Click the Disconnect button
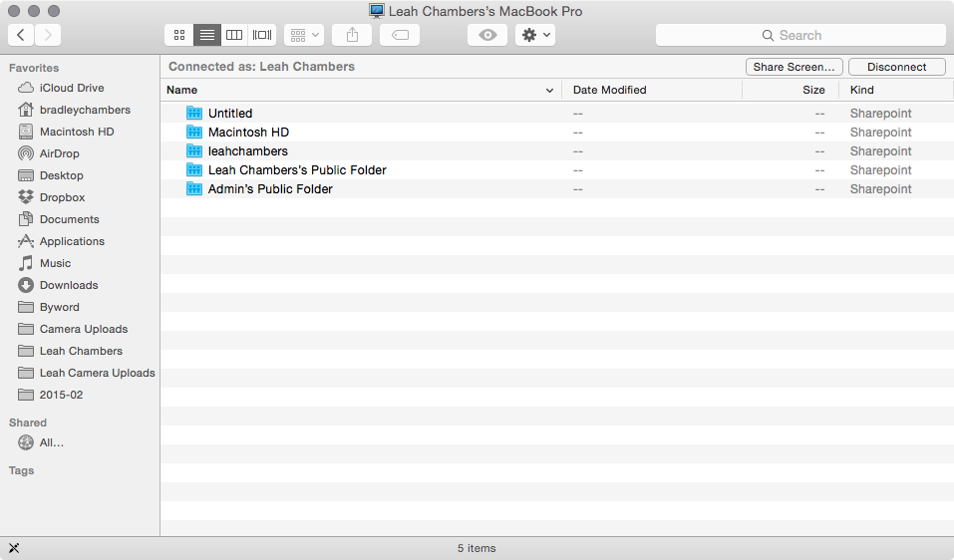 click(x=897, y=67)
